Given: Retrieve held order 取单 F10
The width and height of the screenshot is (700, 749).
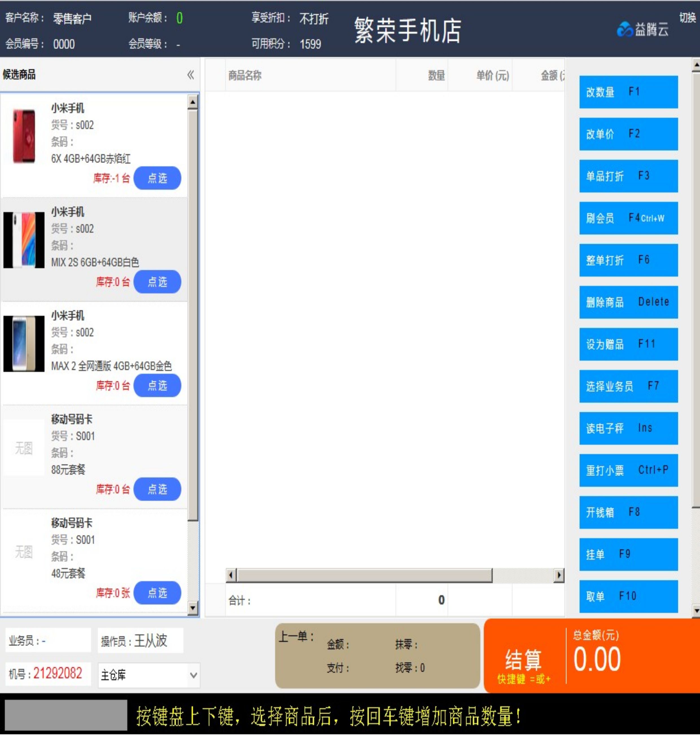Looking at the screenshot, I should (629, 596).
